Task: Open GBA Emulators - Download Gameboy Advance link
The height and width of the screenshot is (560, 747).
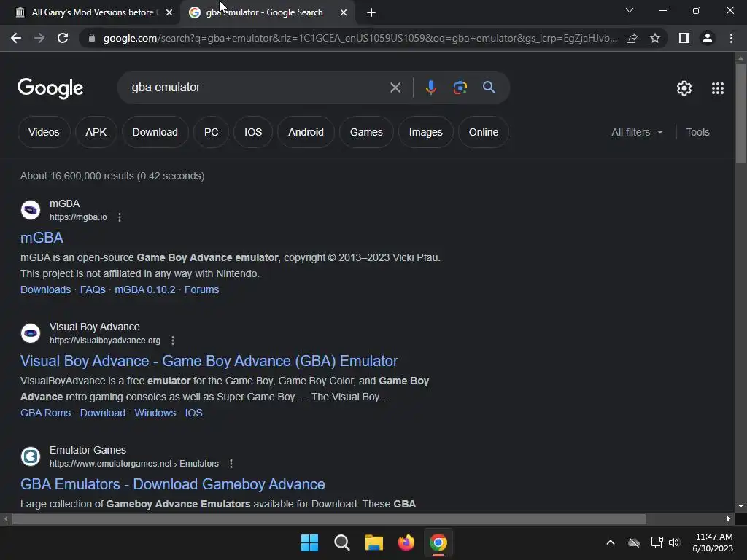Action: [173, 484]
